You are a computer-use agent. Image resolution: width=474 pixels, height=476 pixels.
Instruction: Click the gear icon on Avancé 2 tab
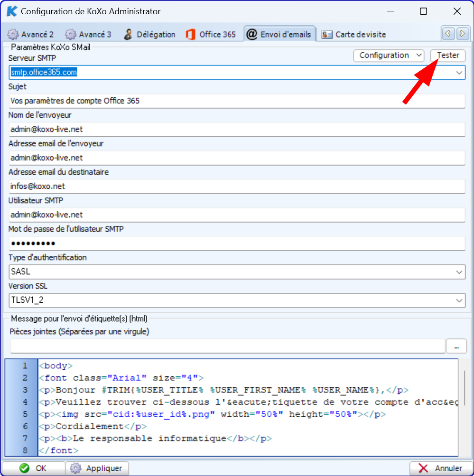pyautogui.click(x=13, y=34)
